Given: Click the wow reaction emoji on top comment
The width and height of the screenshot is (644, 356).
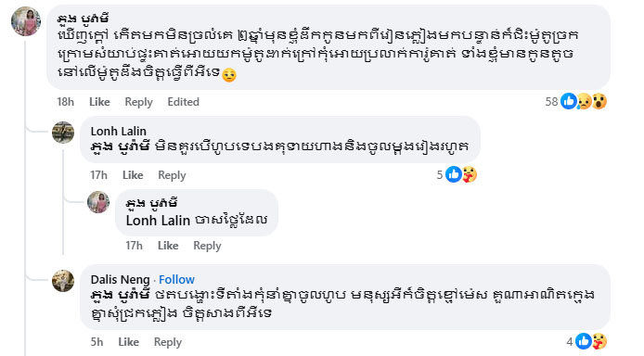Looking at the screenshot, I should pyautogui.click(x=599, y=101).
